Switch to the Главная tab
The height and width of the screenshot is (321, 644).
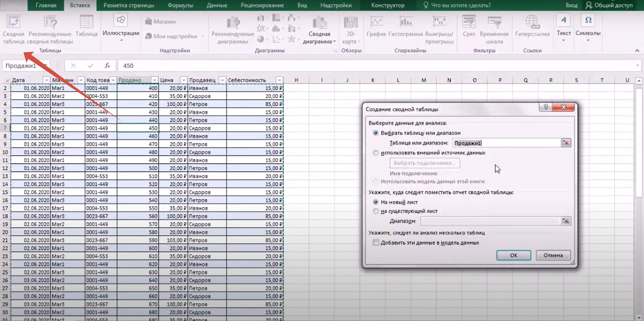[x=46, y=5]
